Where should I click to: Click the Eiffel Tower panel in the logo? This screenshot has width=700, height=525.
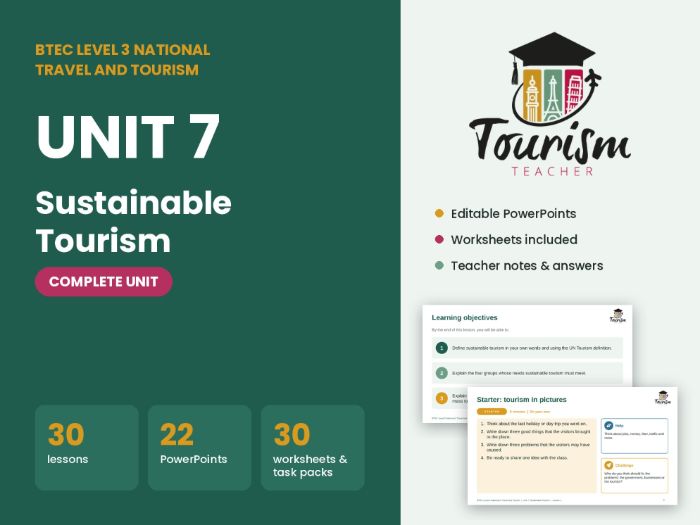[x=553, y=96]
